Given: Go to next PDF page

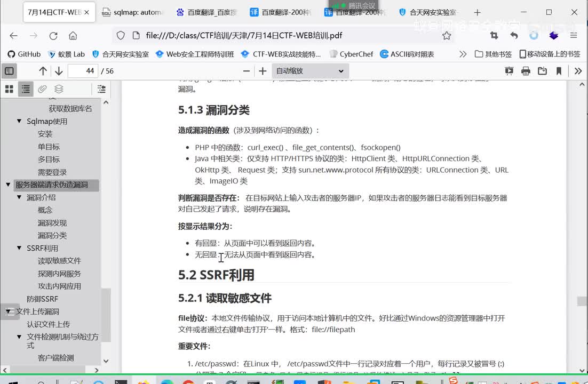Looking at the screenshot, I should coord(59,71).
